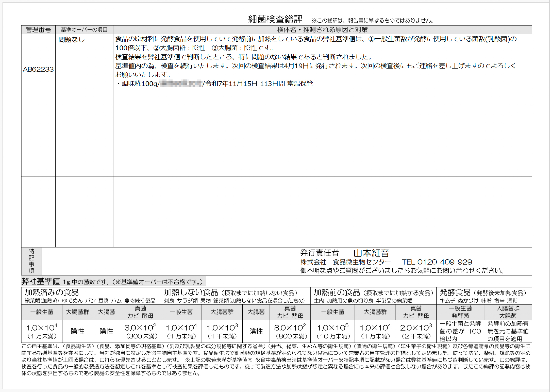
Task: Click the 株式会社 食品微生物センター company name
Action: (x=345, y=262)
